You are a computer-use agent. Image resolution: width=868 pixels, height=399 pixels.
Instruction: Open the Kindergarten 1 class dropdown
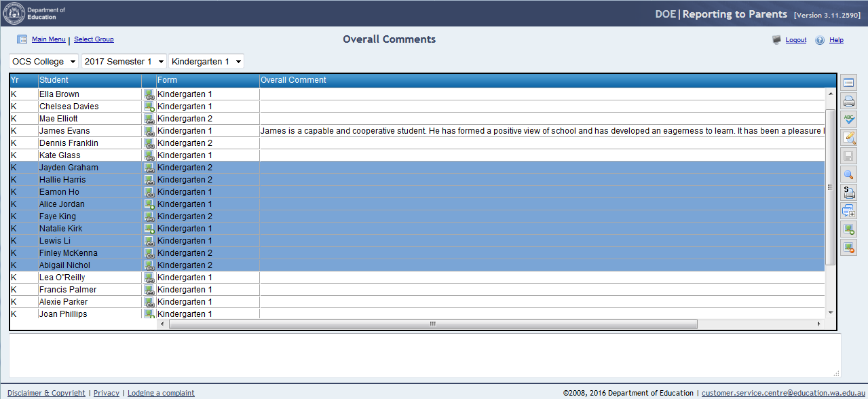click(206, 62)
